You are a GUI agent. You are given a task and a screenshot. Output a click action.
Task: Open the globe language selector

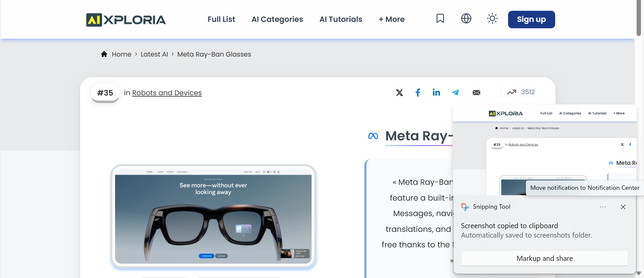(466, 19)
